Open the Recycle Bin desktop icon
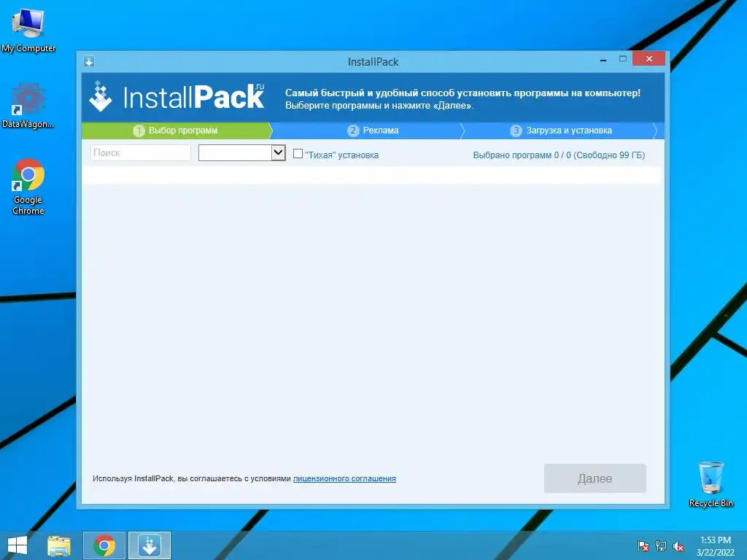747x560 pixels. (x=711, y=484)
